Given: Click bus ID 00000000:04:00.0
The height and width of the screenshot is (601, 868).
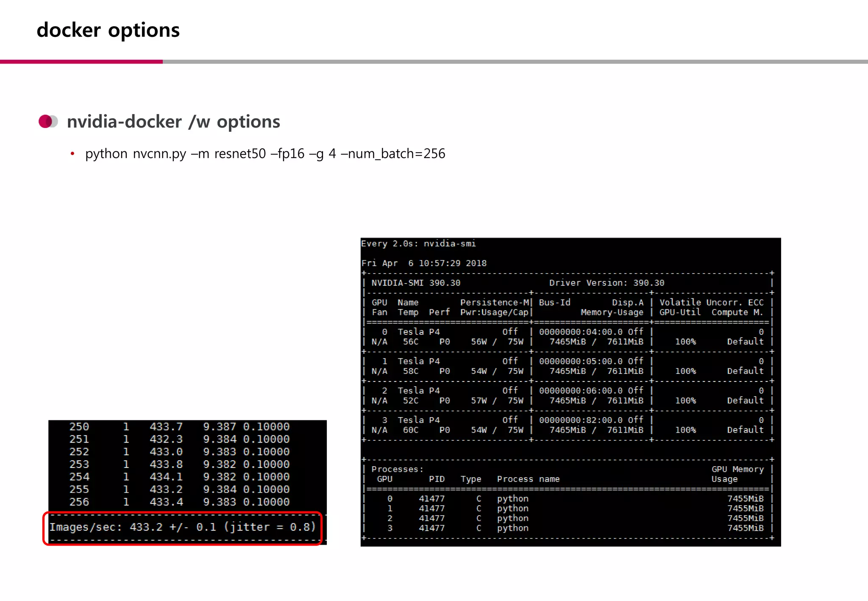Looking at the screenshot, I should tap(581, 332).
